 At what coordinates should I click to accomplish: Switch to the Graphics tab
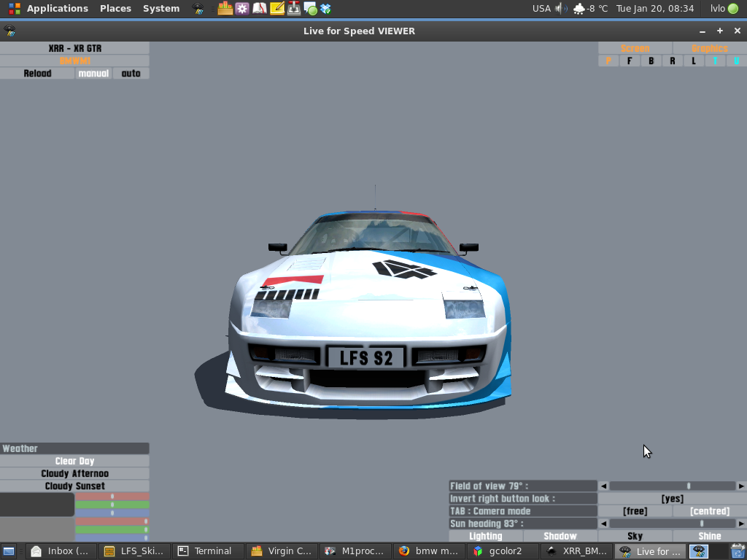tap(710, 49)
